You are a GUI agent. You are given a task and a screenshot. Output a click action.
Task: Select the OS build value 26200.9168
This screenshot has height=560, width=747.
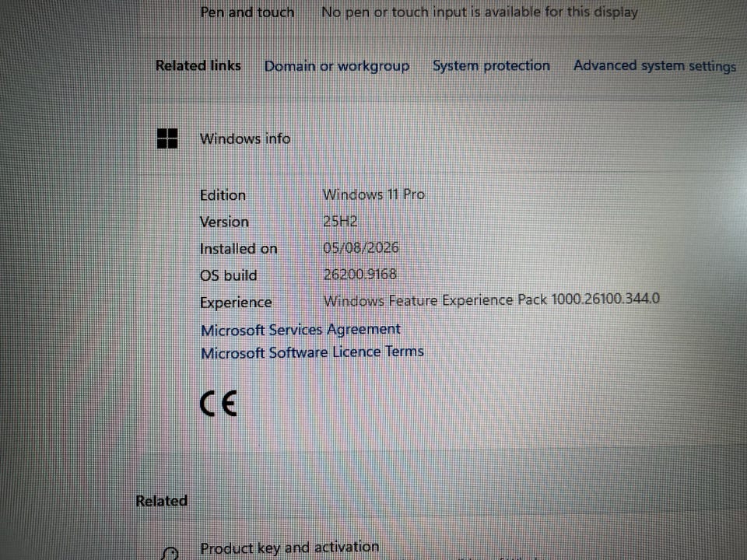coord(359,275)
